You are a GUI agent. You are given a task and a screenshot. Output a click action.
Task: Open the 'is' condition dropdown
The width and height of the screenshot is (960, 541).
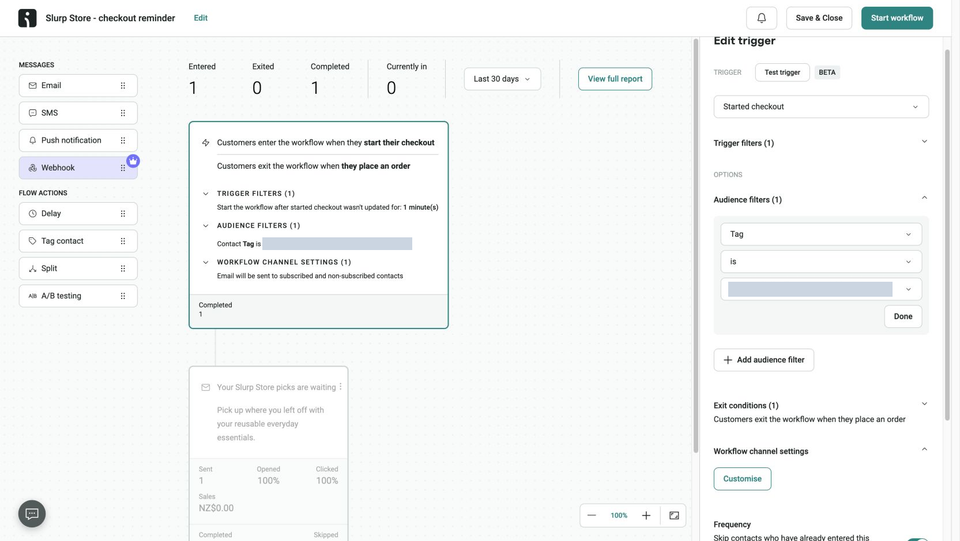coord(821,262)
